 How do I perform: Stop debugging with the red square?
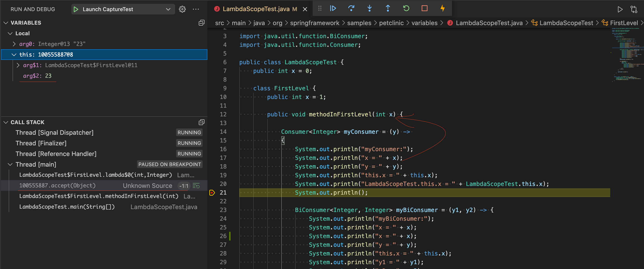click(424, 8)
